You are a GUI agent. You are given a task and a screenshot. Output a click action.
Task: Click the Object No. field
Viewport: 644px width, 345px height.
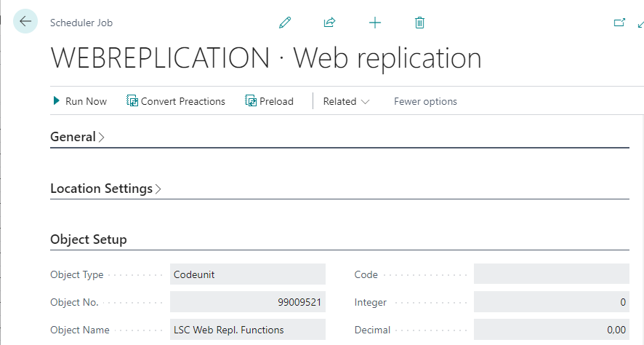tap(247, 302)
